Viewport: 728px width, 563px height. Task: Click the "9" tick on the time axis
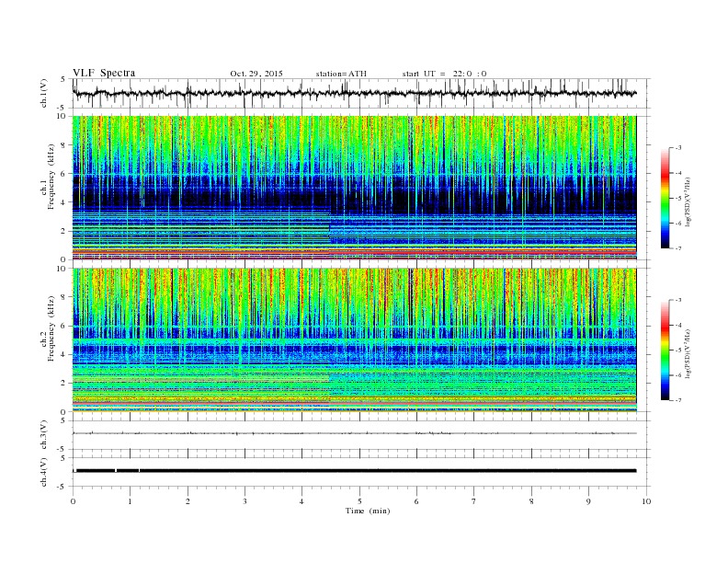(588, 501)
